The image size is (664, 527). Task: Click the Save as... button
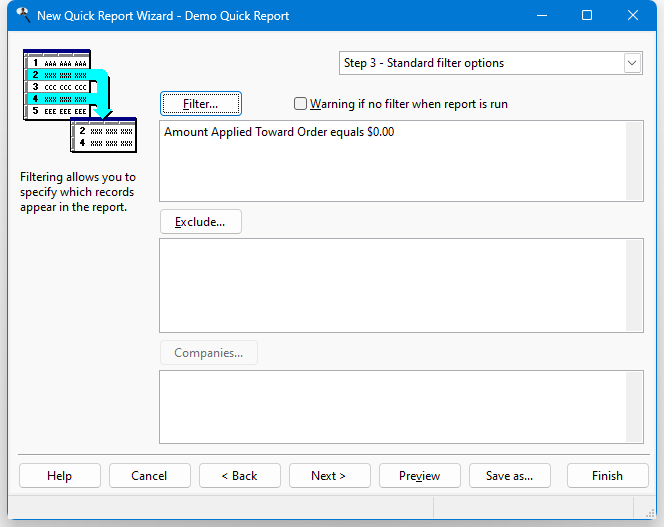point(509,476)
